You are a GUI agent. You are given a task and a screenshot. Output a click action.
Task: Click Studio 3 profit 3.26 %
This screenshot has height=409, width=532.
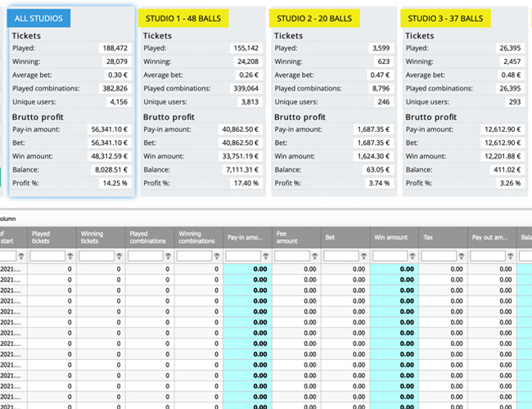[x=510, y=183]
